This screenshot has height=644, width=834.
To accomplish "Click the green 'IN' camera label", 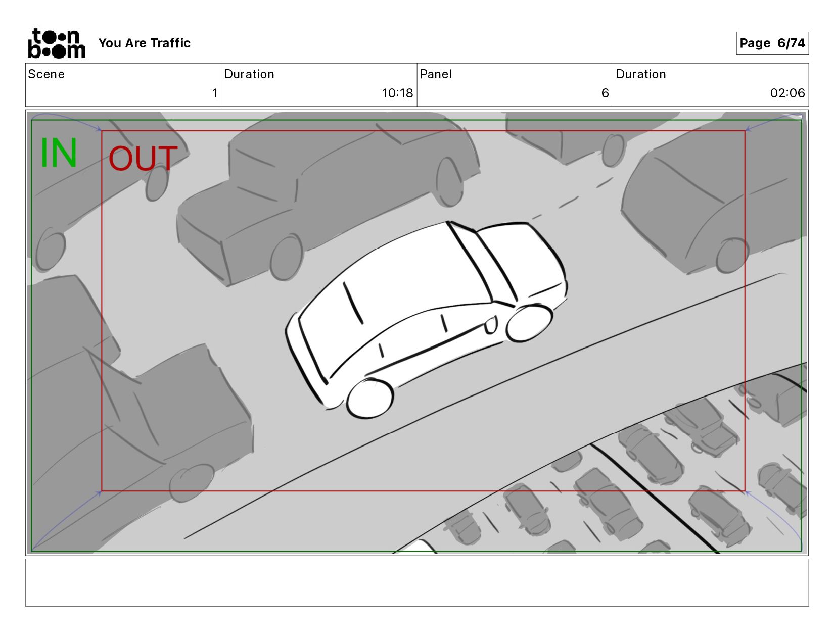I will point(59,153).
